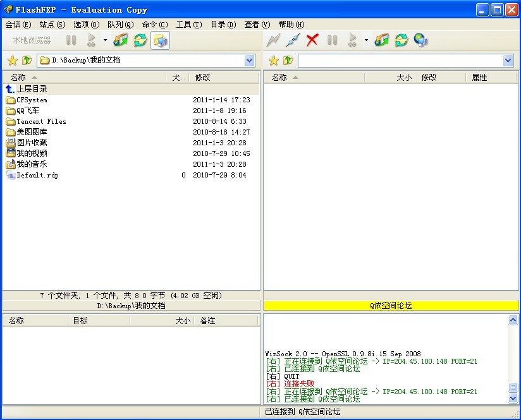Select the 我的视频 folder
This screenshot has width=521, height=420.
[x=132, y=153]
